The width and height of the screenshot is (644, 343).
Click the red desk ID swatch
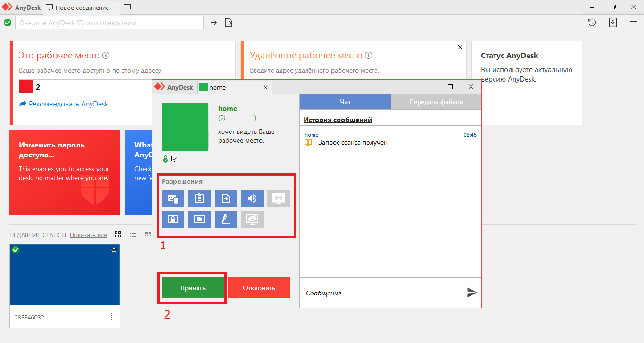[26, 87]
